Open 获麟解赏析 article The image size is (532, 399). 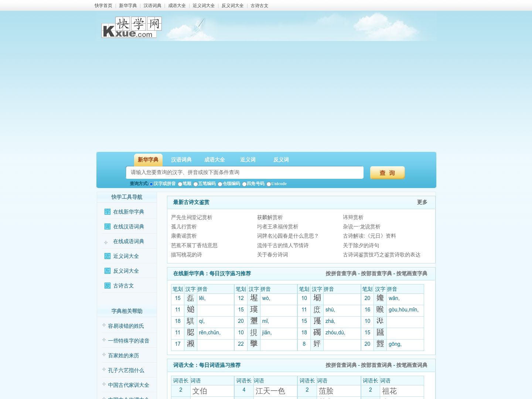(x=270, y=217)
